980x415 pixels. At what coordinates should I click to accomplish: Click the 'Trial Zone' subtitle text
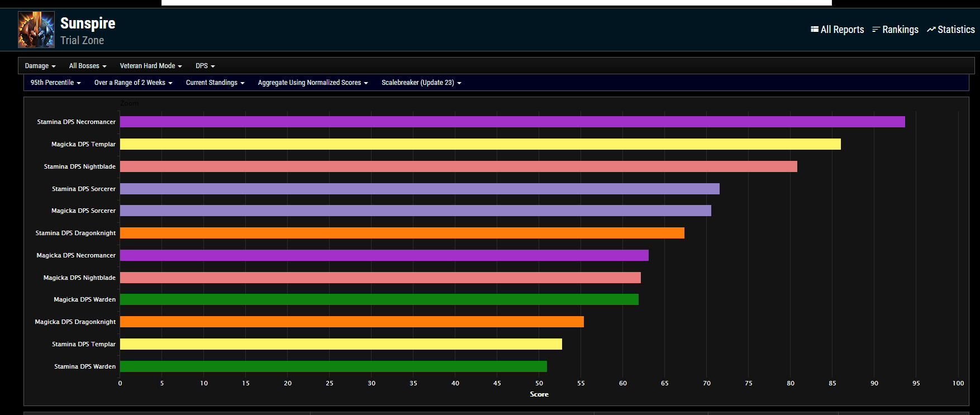point(82,40)
